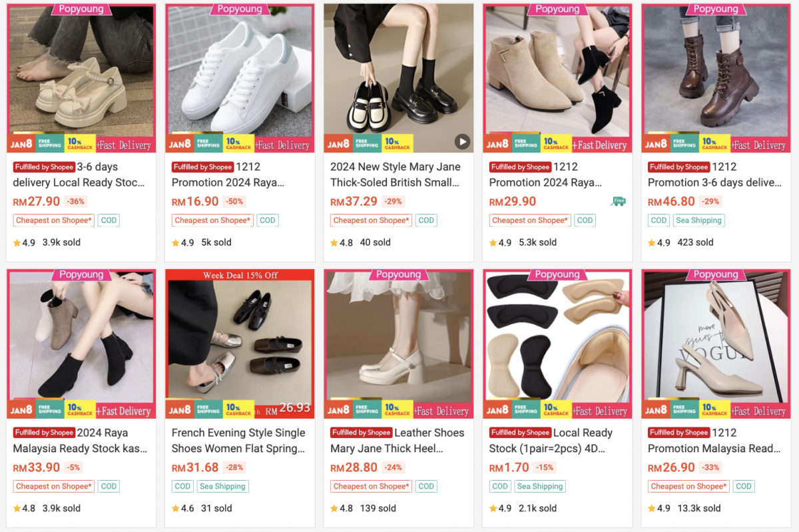Click star rating icon on RM1.70 heel pads
Viewport: 799px width, 532px height.
pyautogui.click(x=493, y=509)
